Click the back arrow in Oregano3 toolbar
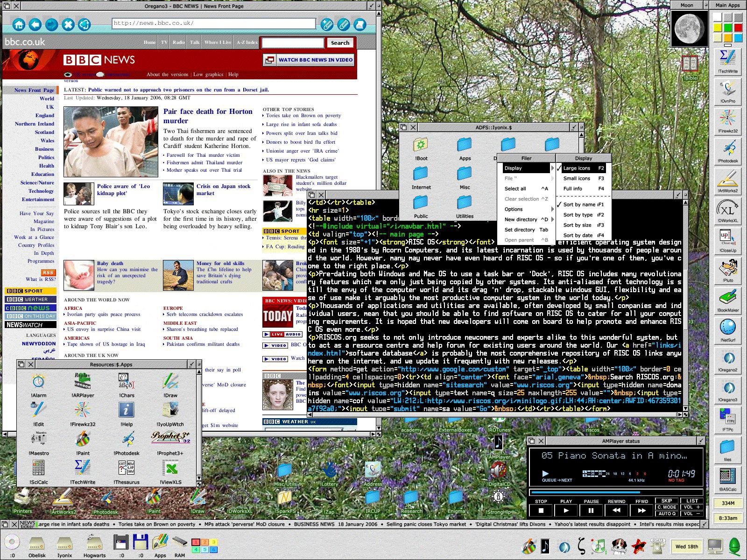The height and width of the screenshot is (560, 747). [35, 24]
